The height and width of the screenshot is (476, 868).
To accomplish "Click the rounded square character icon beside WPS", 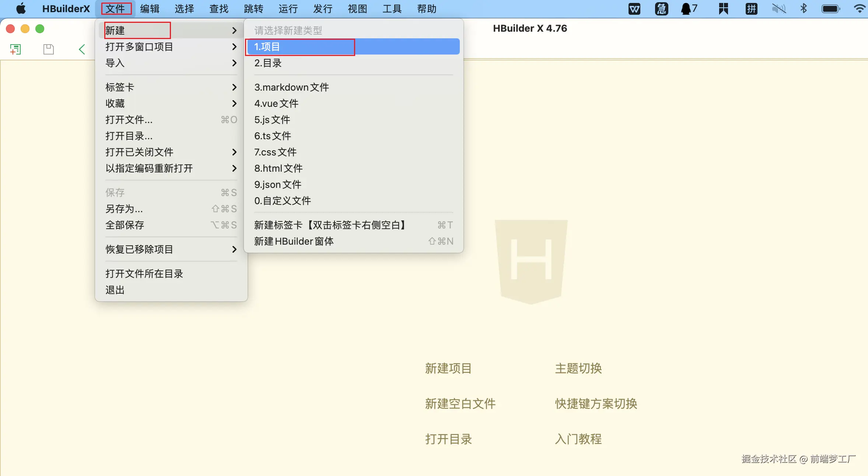I will click(661, 8).
